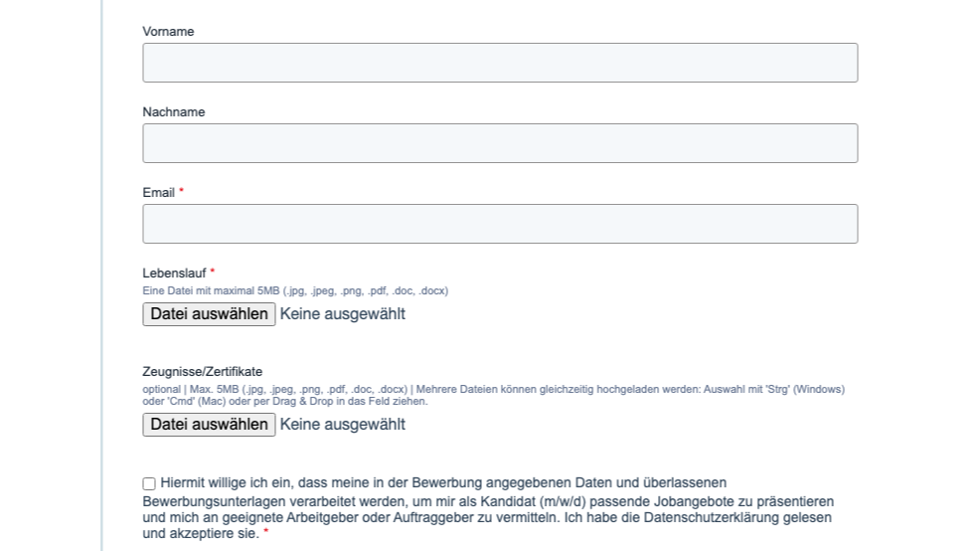Click the red asterisk next to Lebenslauf
Screen dimensions: 980x551
pos(213,273)
